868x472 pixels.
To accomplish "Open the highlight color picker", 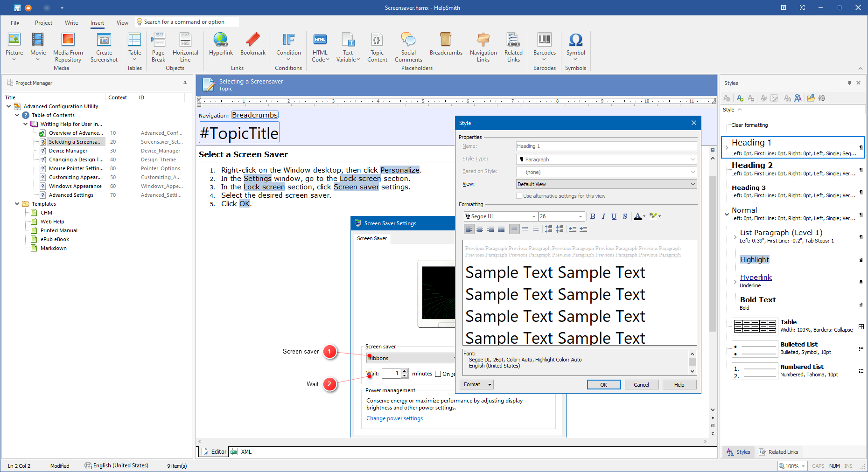I will [659, 216].
